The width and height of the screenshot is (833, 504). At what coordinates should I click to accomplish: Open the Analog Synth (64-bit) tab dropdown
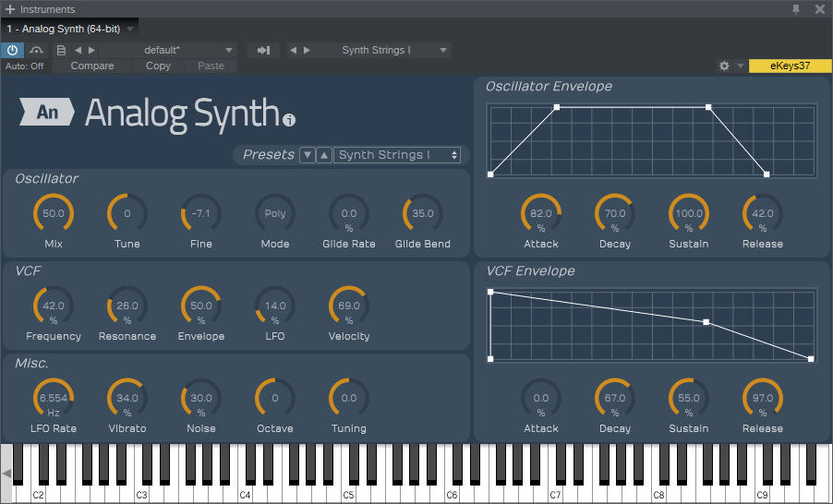130,29
